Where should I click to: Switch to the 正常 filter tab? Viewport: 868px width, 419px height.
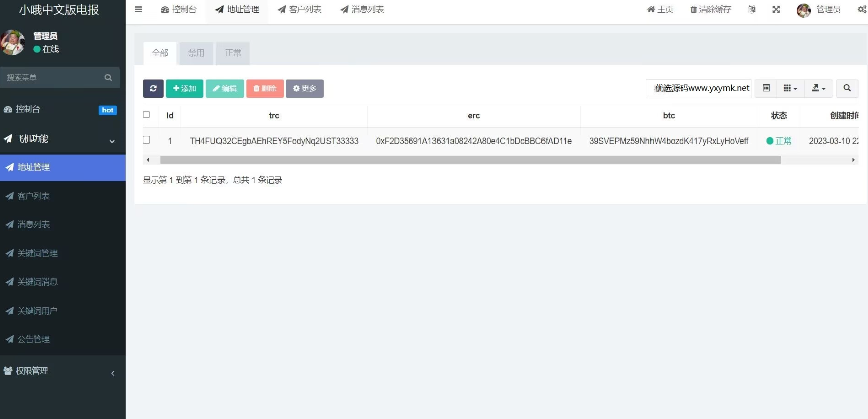(x=233, y=53)
